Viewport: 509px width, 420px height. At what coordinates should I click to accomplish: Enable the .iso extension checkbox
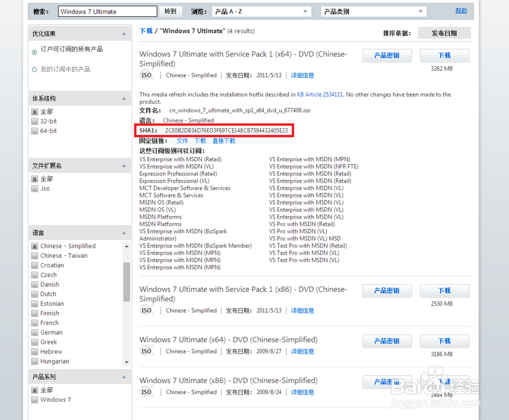pyautogui.click(x=35, y=189)
